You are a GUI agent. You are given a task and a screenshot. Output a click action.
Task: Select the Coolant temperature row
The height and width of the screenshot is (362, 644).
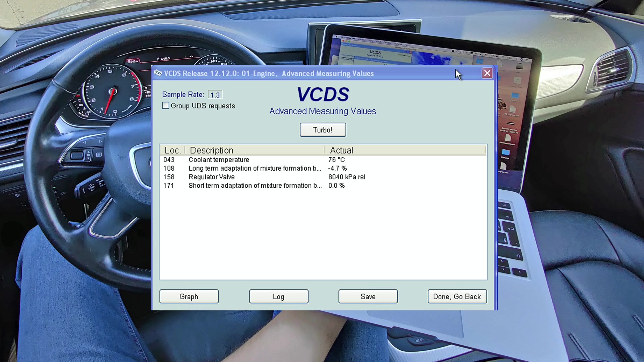point(323,160)
